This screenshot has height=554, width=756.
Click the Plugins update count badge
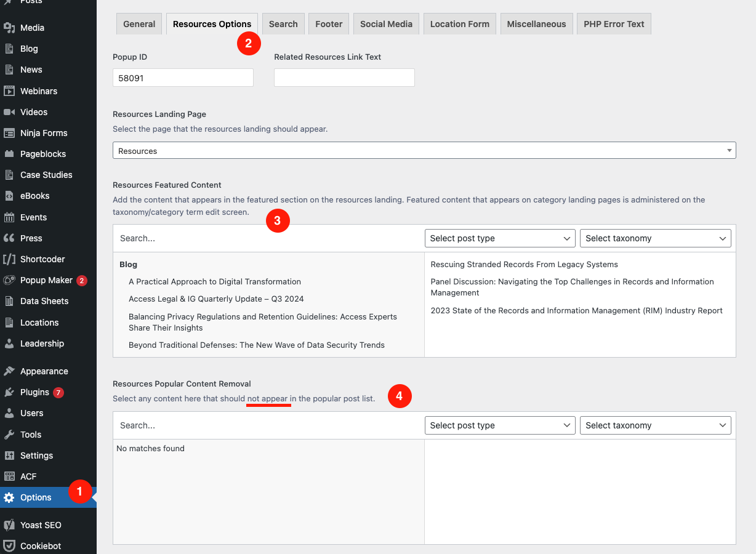[x=58, y=392]
